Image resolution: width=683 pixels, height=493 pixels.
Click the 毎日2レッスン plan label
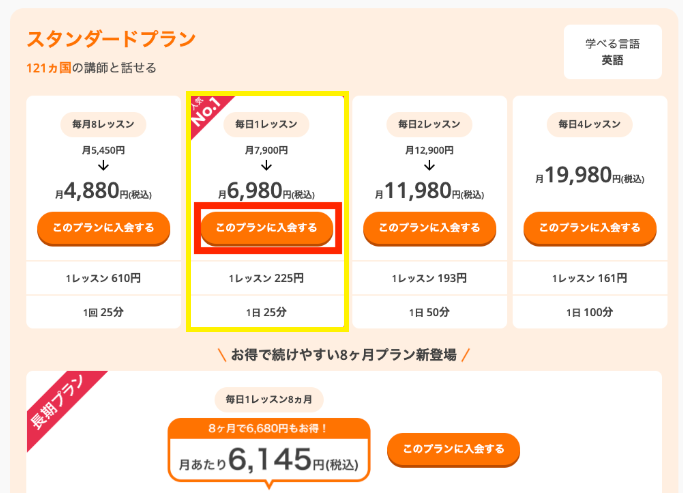click(430, 124)
